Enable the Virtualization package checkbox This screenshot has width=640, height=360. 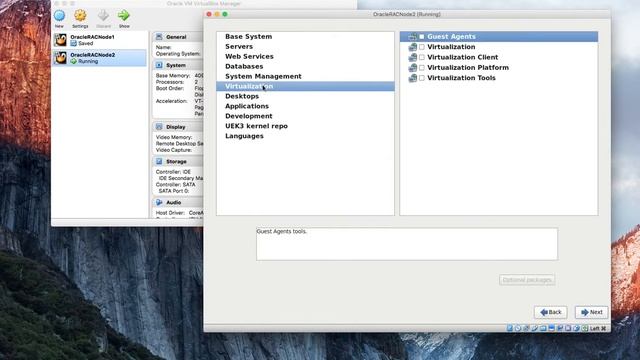coord(422,47)
